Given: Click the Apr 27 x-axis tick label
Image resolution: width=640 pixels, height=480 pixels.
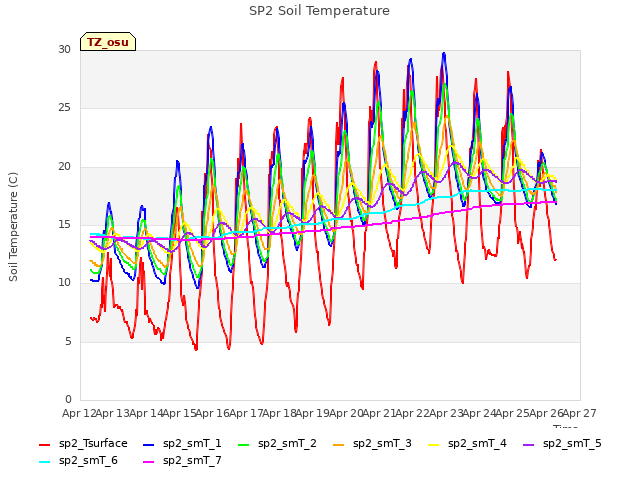Looking at the screenshot, I should [580, 413].
